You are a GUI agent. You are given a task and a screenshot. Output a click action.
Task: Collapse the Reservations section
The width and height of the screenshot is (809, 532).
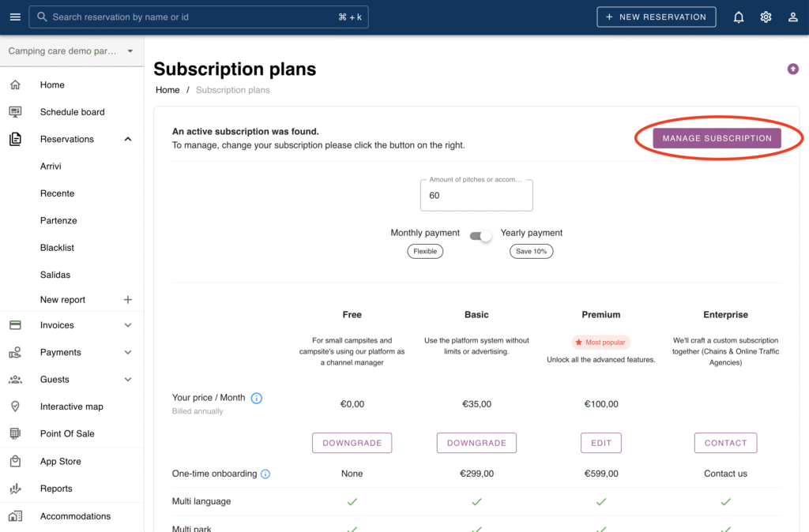pos(128,139)
